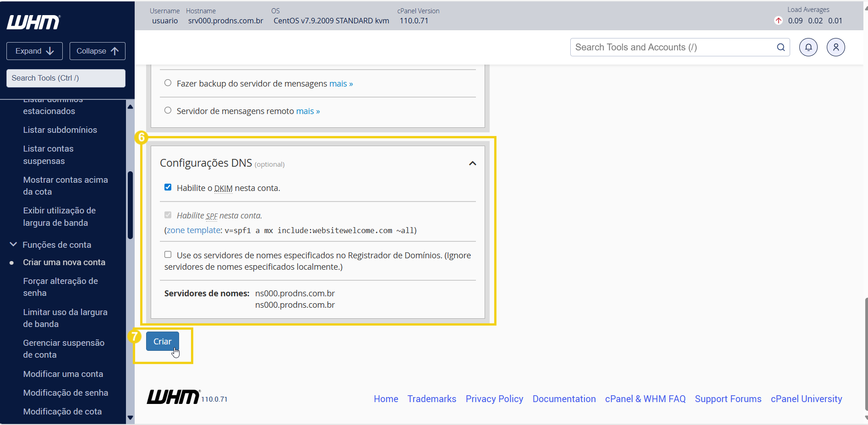This screenshot has height=425, width=868.
Task: Open the zone template link
Action: pyautogui.click(x=193, y=230)
